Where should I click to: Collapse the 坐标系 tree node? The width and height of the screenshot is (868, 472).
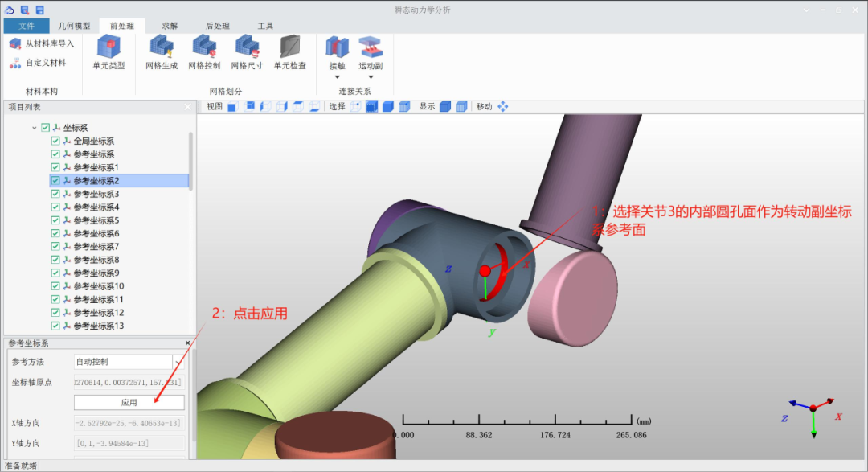[x=35, y=128]
